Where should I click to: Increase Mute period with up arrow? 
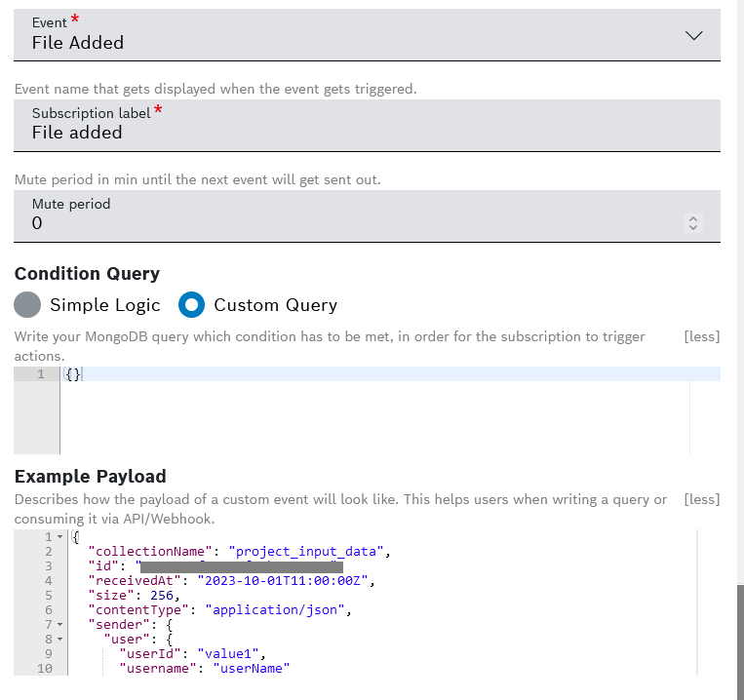693,218
